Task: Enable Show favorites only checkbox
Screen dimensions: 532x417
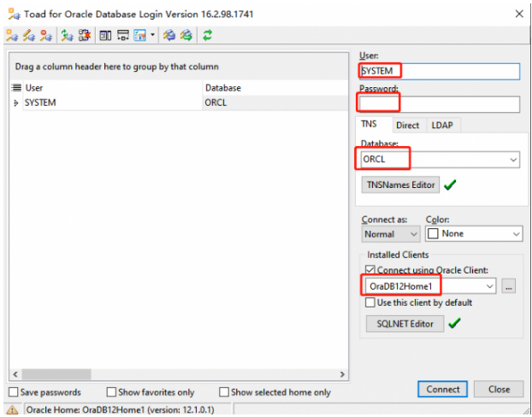Action: [111, 392]
